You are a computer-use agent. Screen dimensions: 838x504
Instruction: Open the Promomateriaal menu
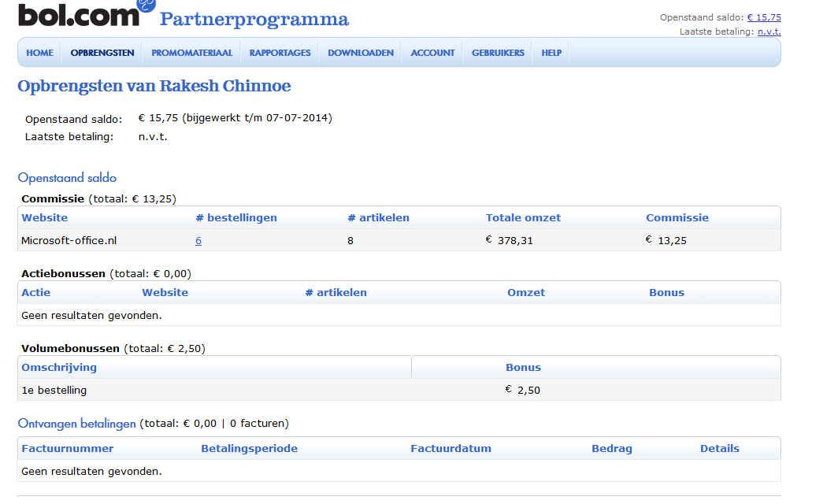[x=192, y=53]
